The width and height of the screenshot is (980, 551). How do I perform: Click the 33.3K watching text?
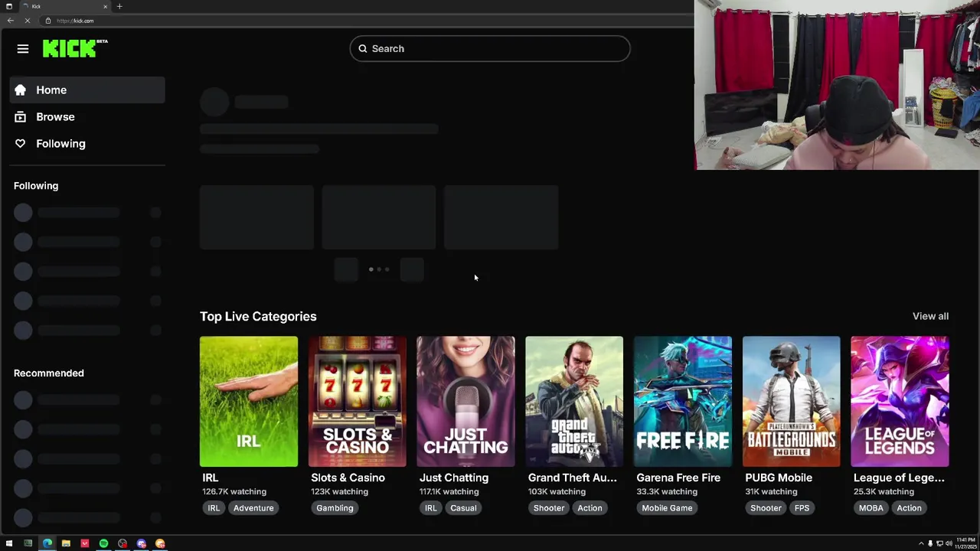(667, 491)
